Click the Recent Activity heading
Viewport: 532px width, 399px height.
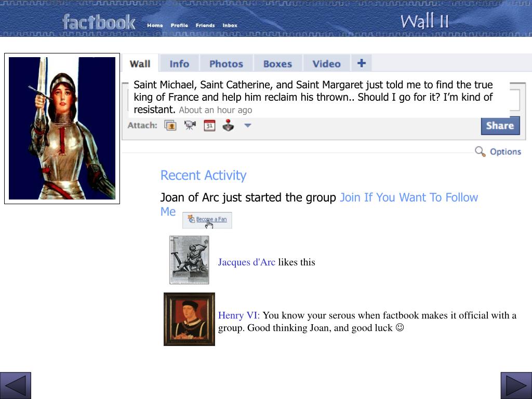[203, 176]
